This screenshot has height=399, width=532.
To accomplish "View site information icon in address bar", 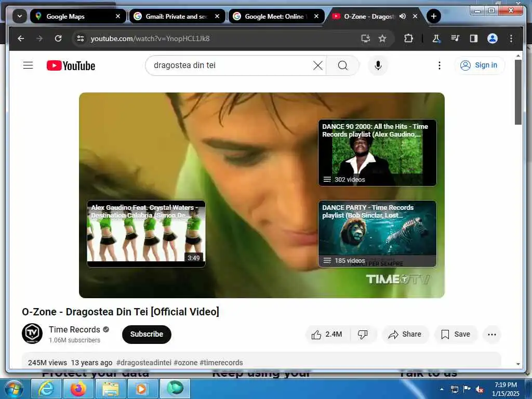I will [x=81, y=38].
